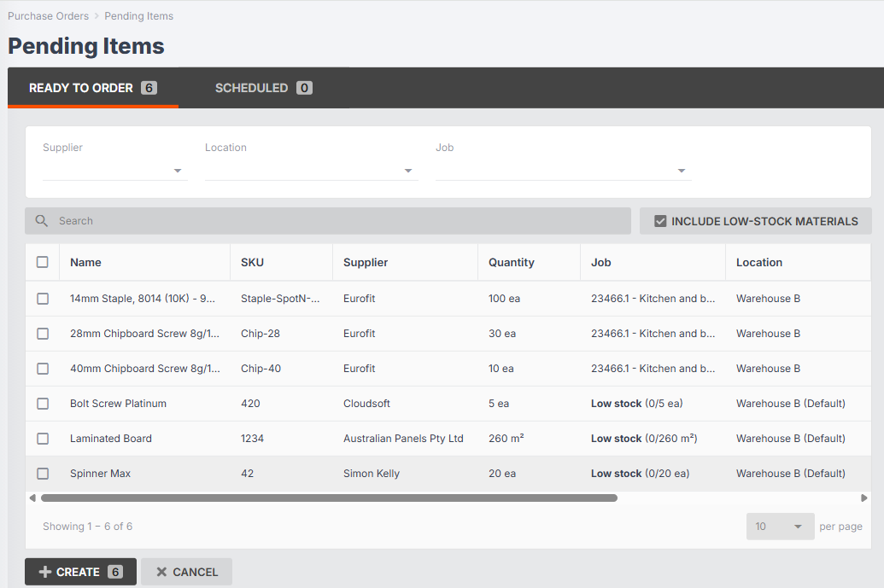Click the Create button

click(80, 572)
